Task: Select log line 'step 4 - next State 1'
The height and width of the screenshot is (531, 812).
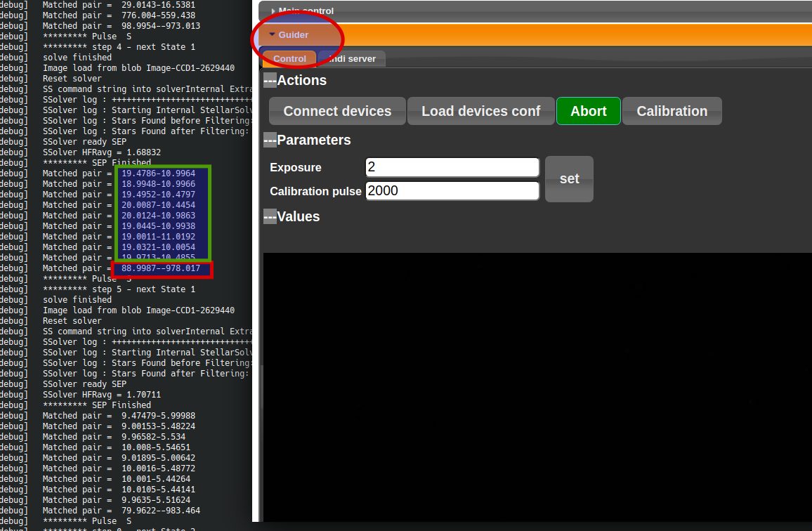Action: click(143, 47)
